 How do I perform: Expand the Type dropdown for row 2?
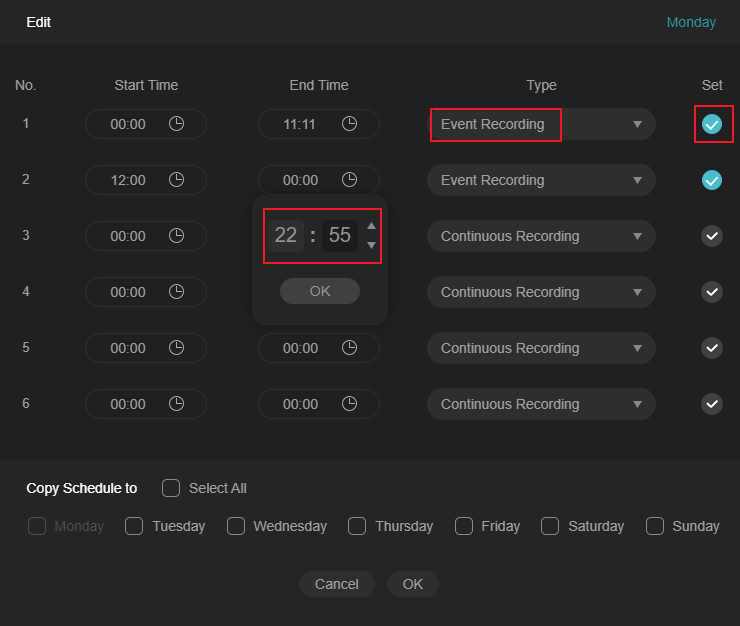pos(541,180)
